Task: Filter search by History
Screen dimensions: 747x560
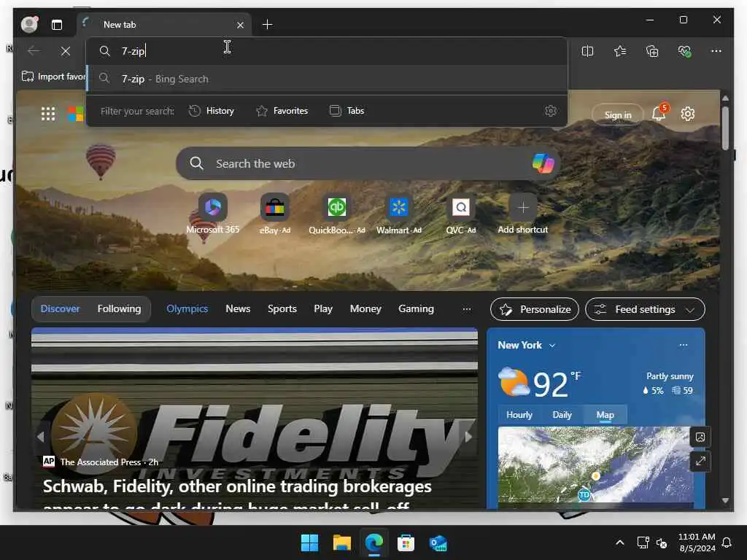Action: click(211, 111)
